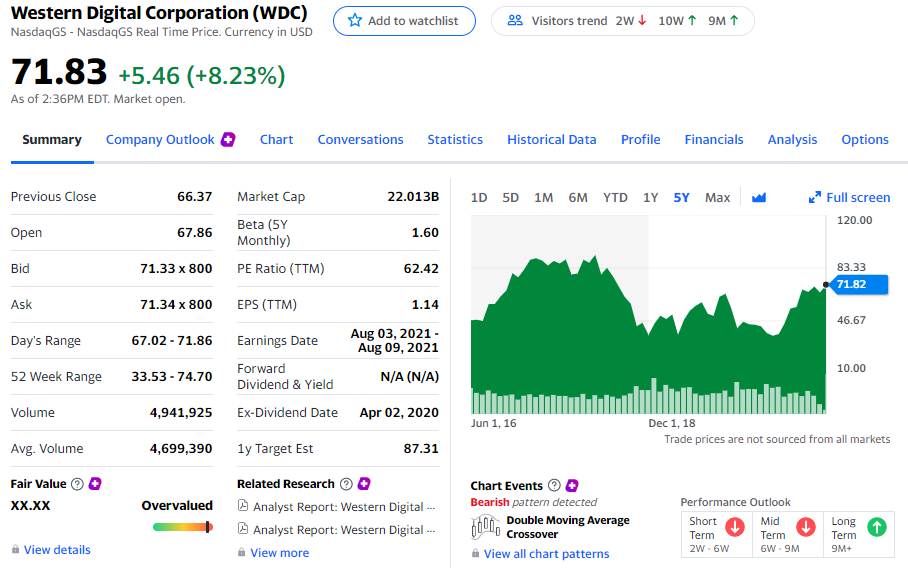This screenshot has height=568, width=908.
Task: Click lock icon beside View more
Action: [x=241, y=552]
